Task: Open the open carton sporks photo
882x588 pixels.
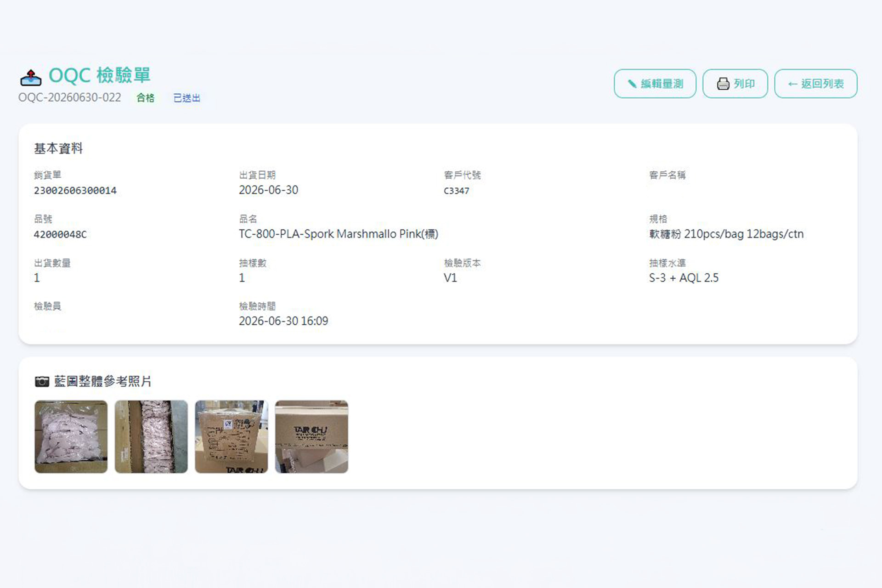Action: [x=151, y=436]
